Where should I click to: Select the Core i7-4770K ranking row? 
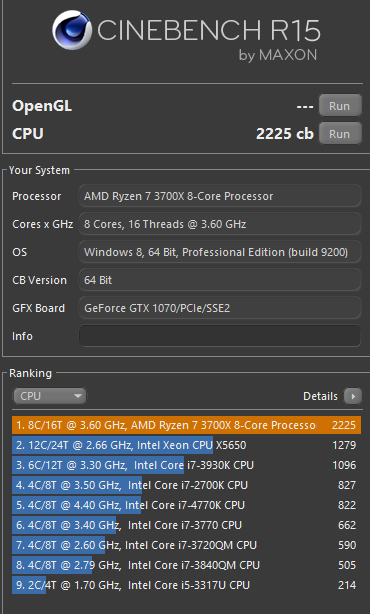186,505
